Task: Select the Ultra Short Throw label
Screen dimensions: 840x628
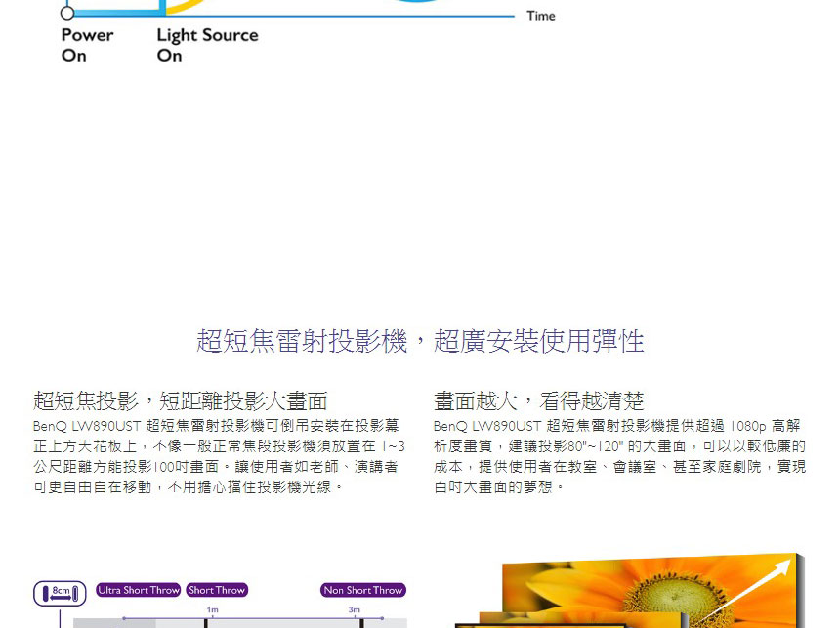Action: pyautogui.click(x=139, y=590)
